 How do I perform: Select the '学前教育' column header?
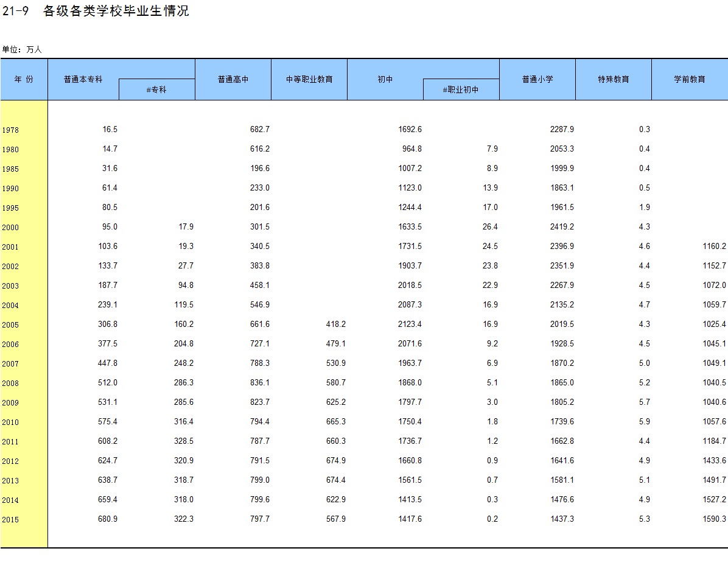(x=690, y=79)
